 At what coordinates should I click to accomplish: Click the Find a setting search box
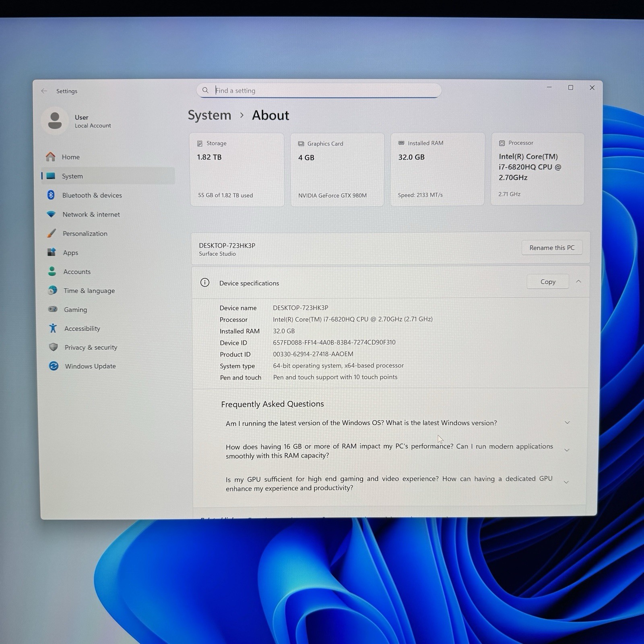pyautogui.click(x=319, y=91)
